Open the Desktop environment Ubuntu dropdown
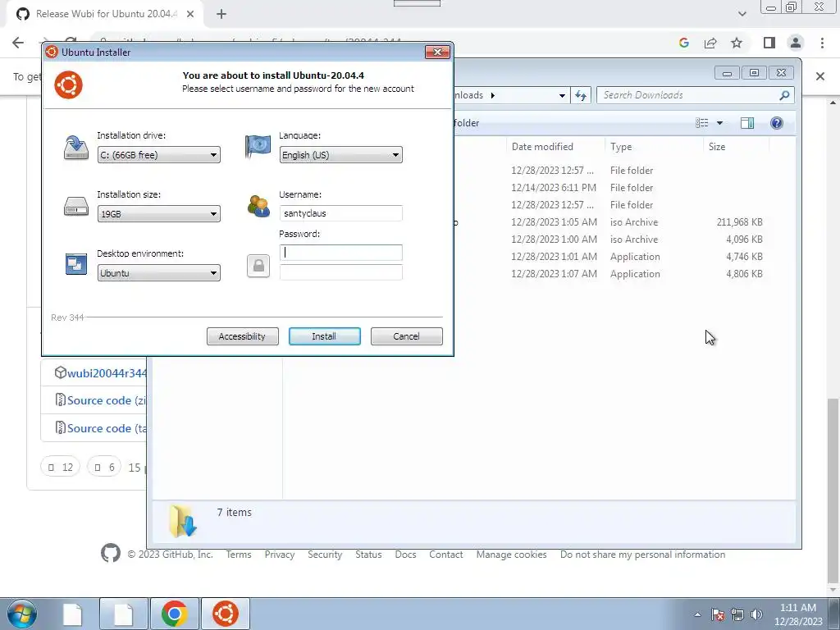 [158, 272]
